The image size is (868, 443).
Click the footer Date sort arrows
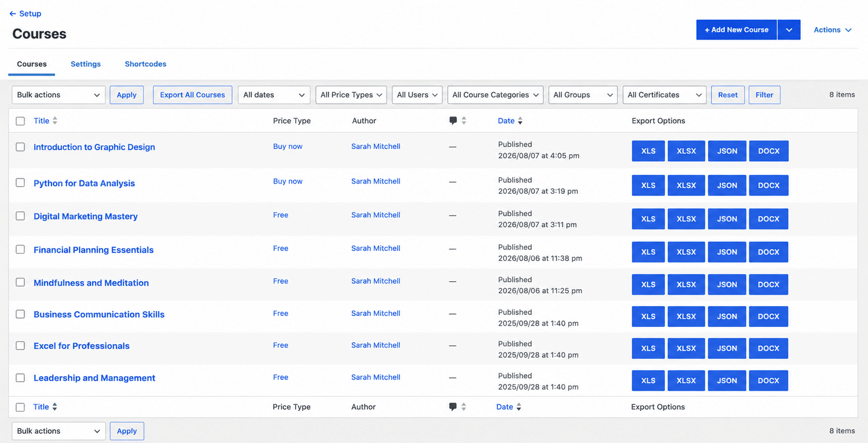coord(519,407)
